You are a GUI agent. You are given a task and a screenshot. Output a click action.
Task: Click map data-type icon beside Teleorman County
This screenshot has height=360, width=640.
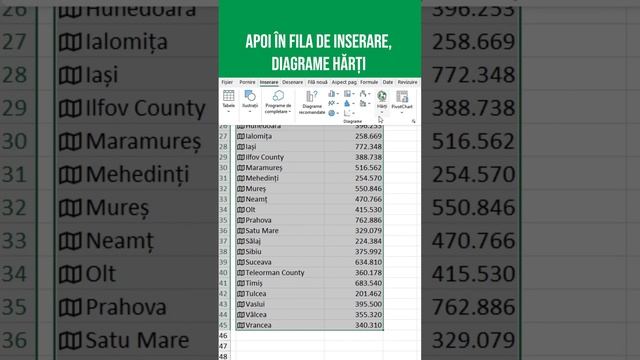click(241, 272)
